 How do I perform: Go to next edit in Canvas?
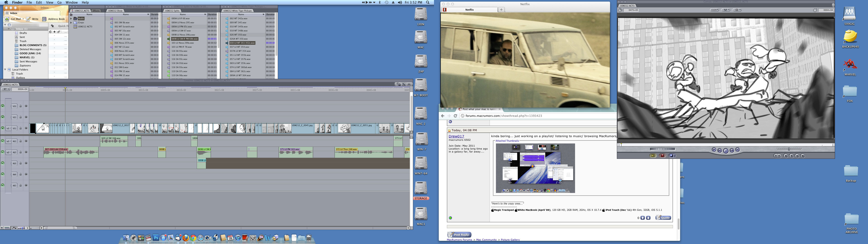click(738, 150)
